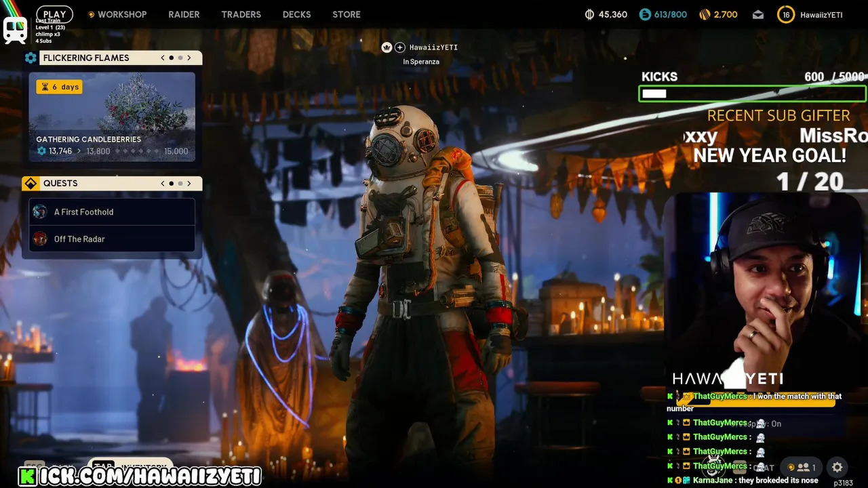
Task: Click the HawaiizYETI party member name
Action: click(x=433, y=47)
